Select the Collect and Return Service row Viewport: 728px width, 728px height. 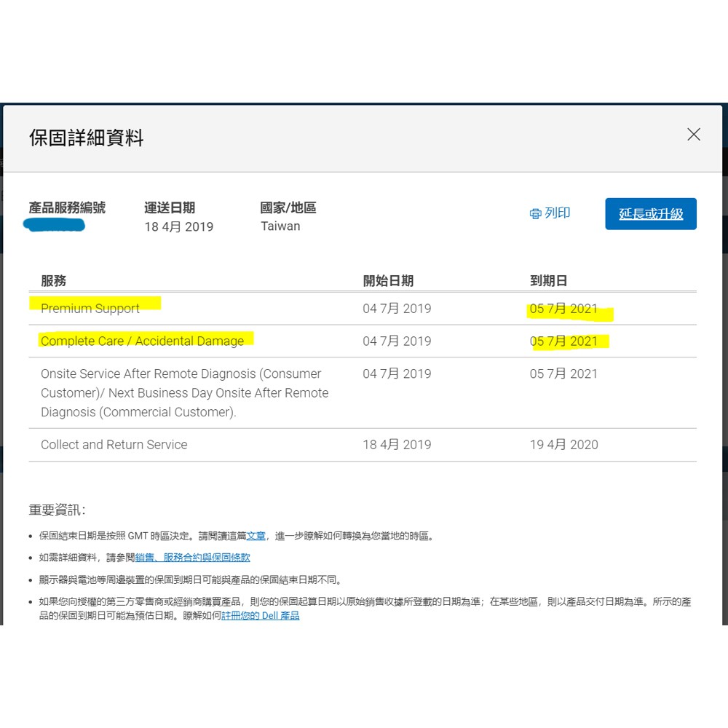tap(114, 445)
